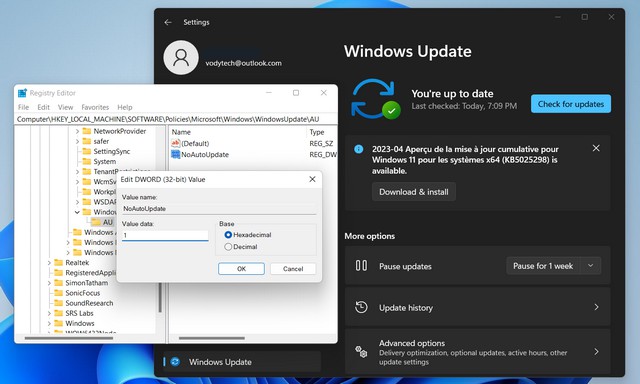Click the SimonTatham folder icon

[x=58, y=283]
